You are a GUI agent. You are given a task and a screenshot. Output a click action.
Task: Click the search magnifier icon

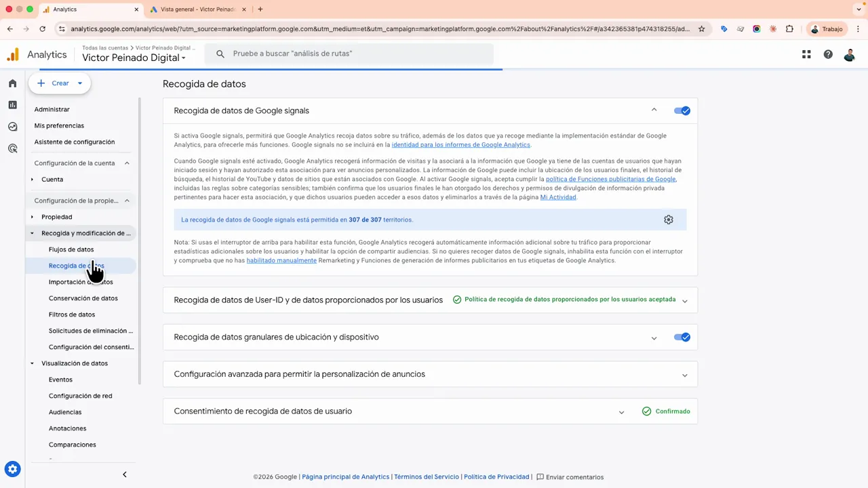pyautogui.click(x=220, y=54)
